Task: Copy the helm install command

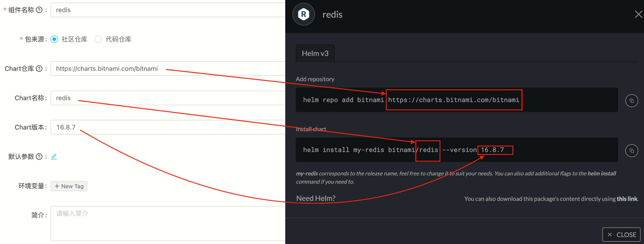Action: coord(631,151)
